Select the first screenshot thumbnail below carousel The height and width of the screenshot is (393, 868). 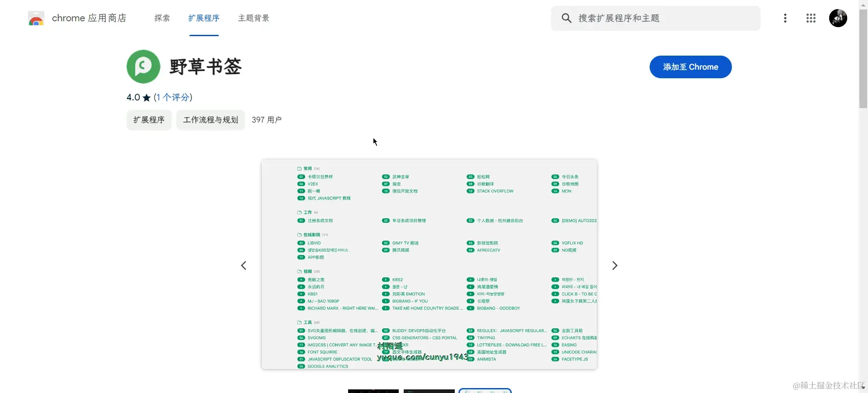(x=373, y=391)
